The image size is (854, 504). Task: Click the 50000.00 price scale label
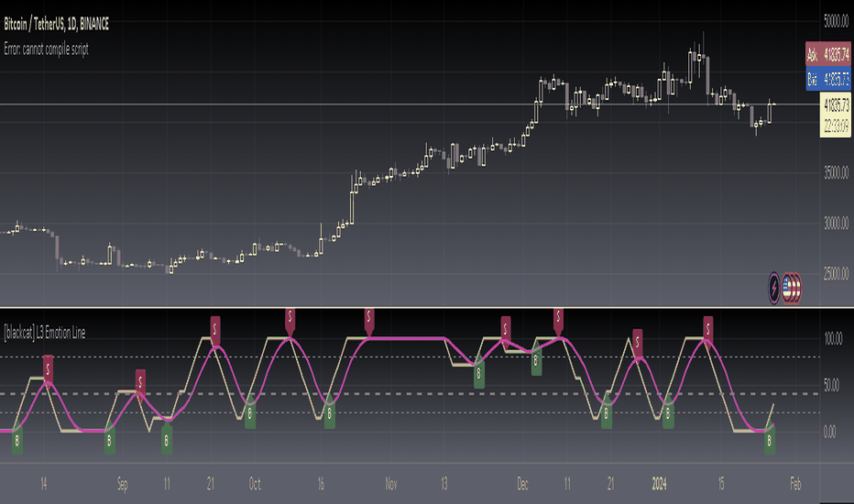(x=836, y=21)
